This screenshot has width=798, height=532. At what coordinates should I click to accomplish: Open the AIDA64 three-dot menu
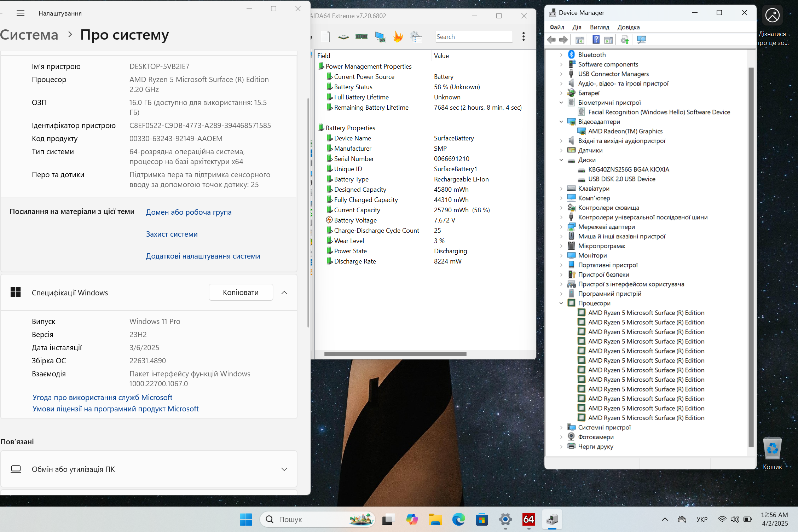[524, 36]
